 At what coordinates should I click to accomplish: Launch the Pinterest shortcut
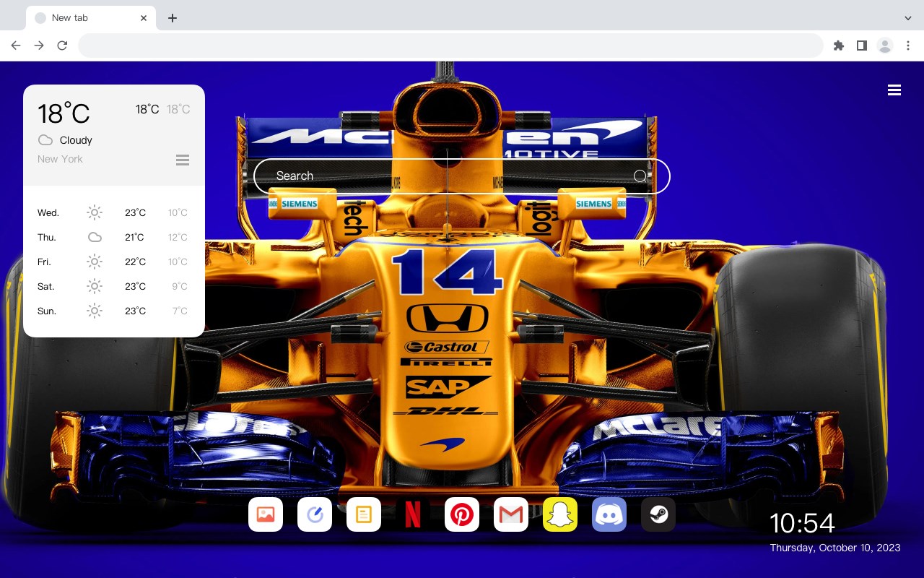pos(462,514)
